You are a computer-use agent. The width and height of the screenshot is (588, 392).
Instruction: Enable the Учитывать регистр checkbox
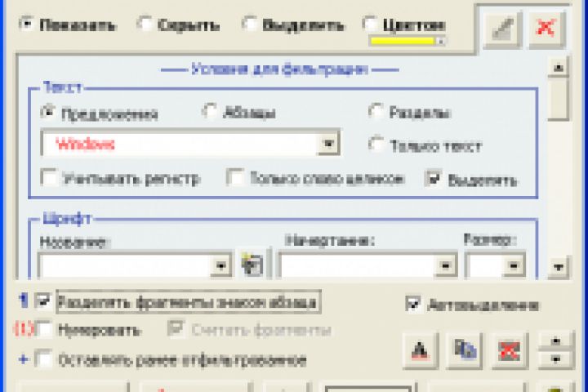click(x=49, y=178)
